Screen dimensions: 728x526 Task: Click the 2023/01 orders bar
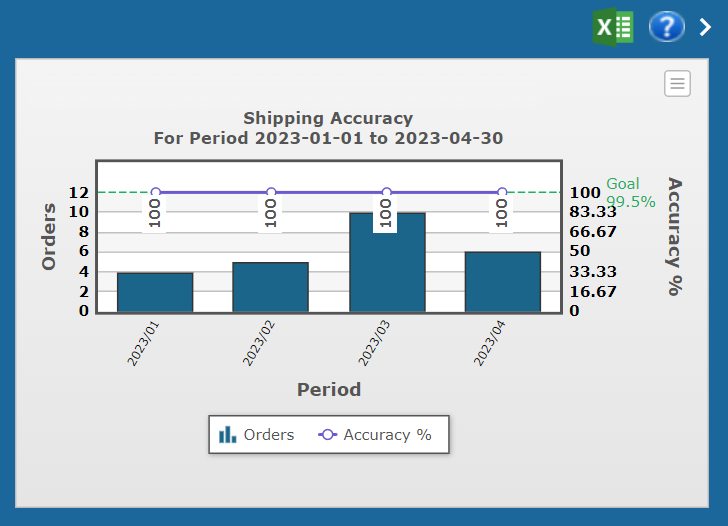coord(155,292)
